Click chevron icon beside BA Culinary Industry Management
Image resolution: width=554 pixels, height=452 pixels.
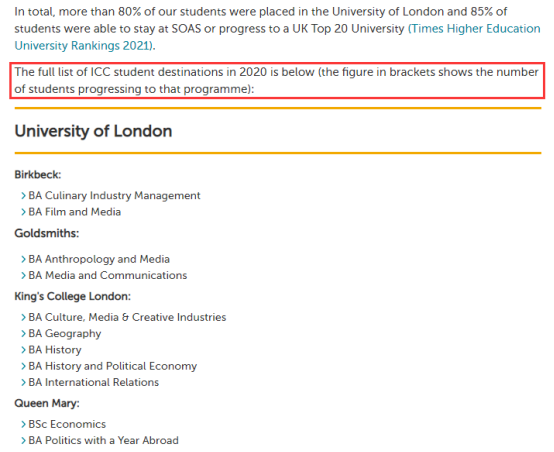point(23,195)
